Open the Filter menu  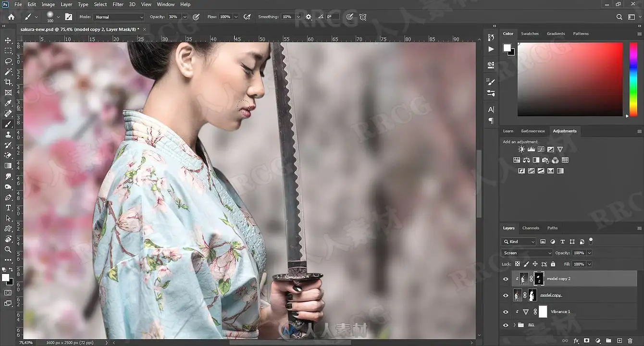[x=118, y=4]
